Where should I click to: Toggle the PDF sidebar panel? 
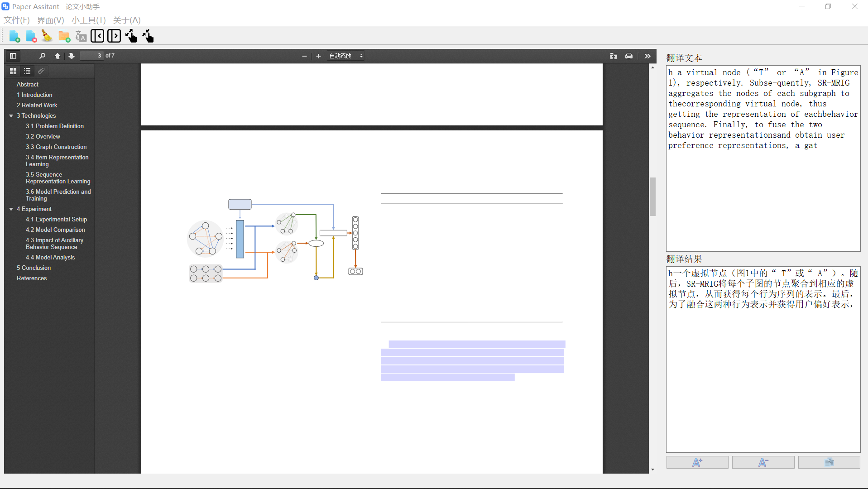(13, 56)
